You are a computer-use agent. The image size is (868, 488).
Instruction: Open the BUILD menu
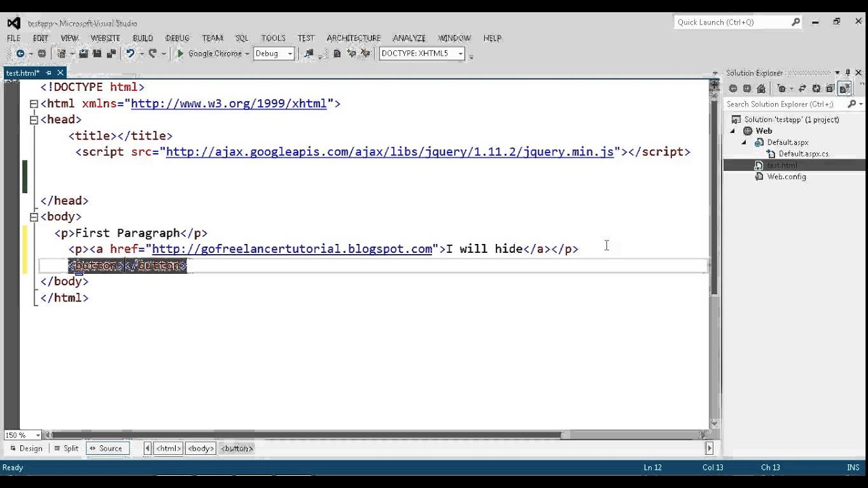(142, 38)
